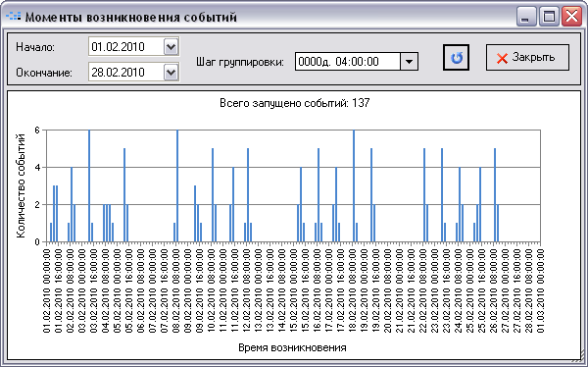The image size is (588, 367).
Task: Click the x-axis label 18.02.2010 08:00:00
Action: [x=353, y=290]
